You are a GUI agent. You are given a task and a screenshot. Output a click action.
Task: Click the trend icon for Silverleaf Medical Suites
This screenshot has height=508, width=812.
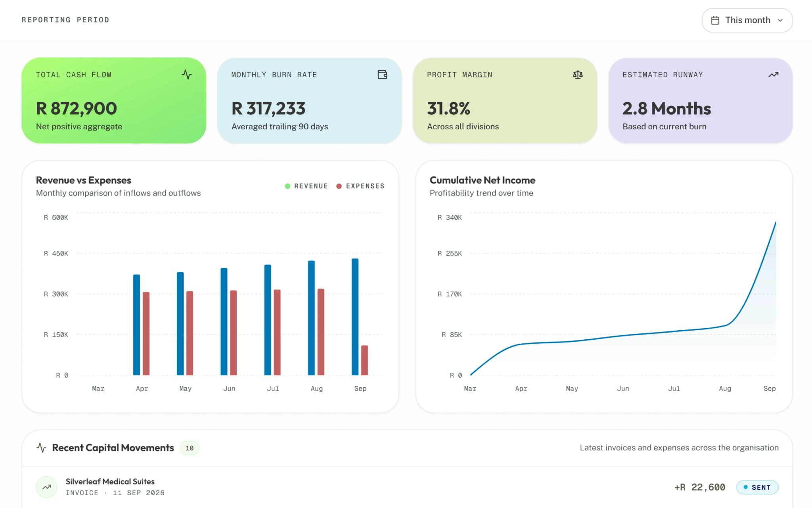point(47,487)
